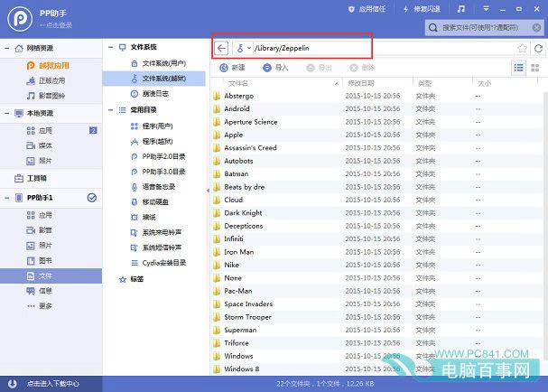548x392 pixels.
Task: Refresh the current folder listing
Action: (x=539, y=48)
